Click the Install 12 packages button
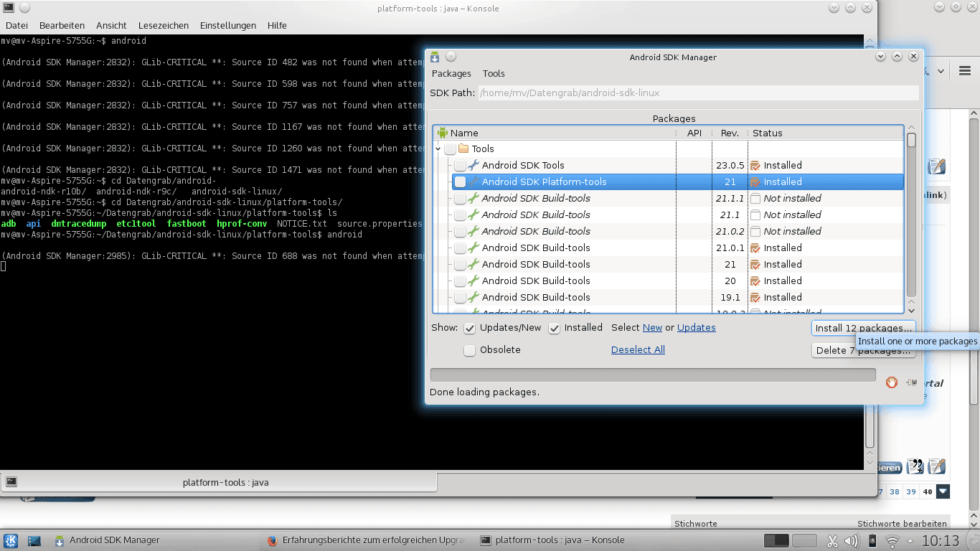 [x=864, y=328]
